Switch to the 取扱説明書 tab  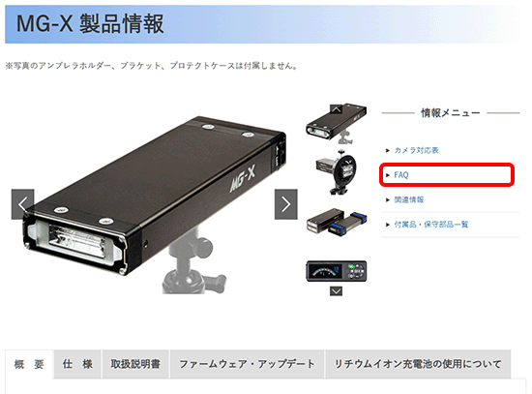135,364
